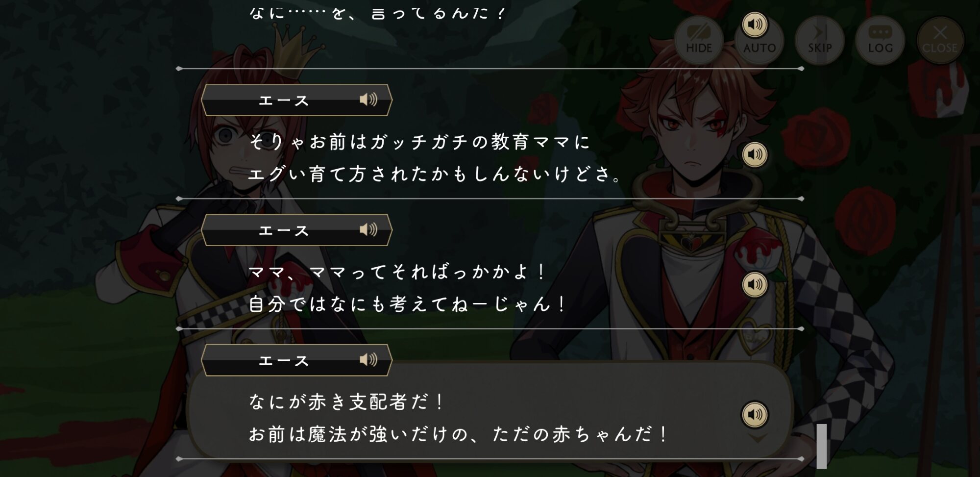Image resolution: width=980 pixels, height=477 pixels.
Task: Click speaker icon in first エース name tag
Action: (368, 100)
